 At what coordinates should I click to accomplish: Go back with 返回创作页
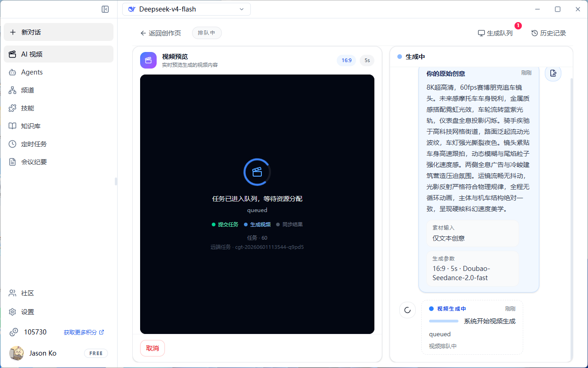click(x=161, y=33)
